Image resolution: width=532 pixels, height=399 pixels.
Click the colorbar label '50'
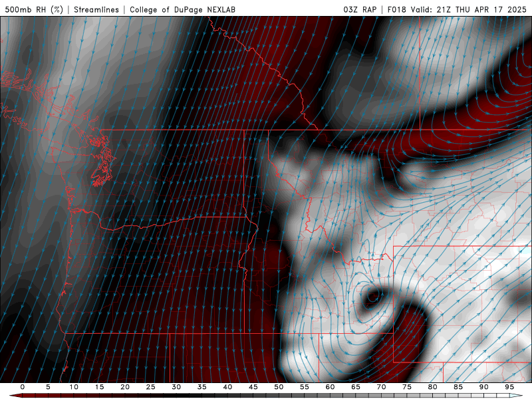pyautogui.click(x=279, y=387)
